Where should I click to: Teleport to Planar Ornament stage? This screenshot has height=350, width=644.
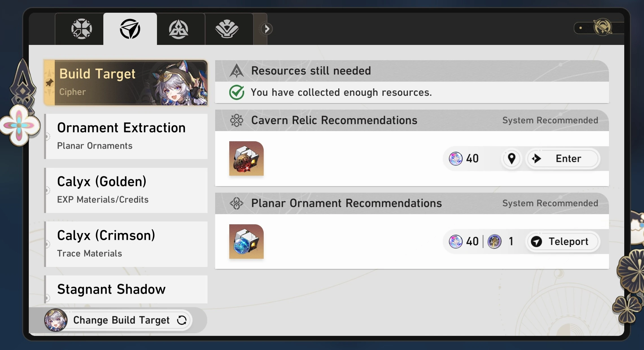click(x=562, y=242)
